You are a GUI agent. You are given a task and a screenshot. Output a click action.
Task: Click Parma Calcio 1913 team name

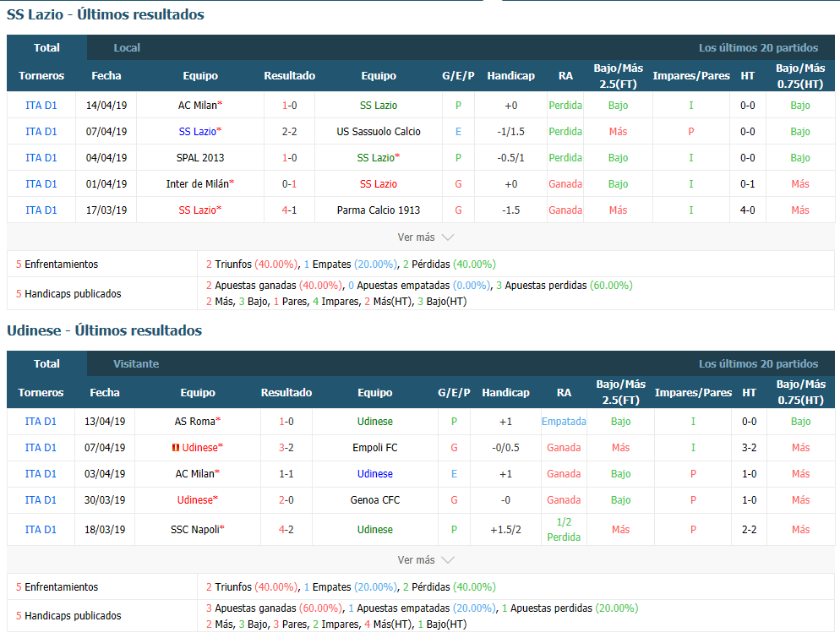(379, 210)
